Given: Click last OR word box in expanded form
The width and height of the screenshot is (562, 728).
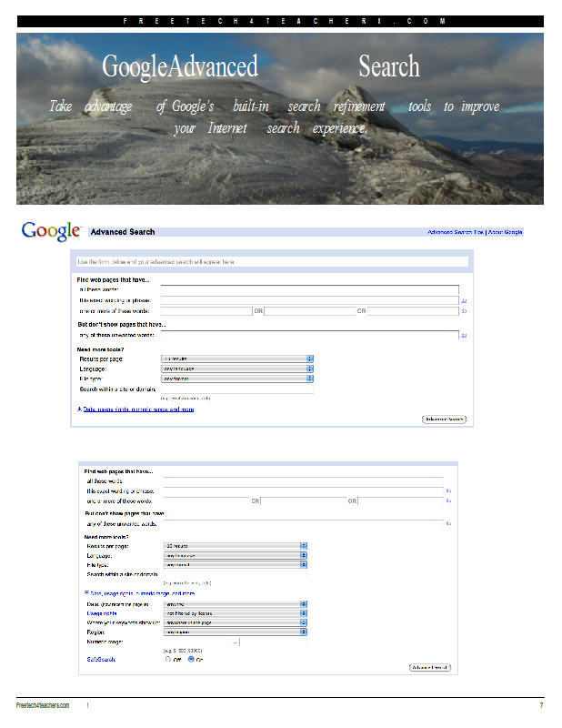Looking at the screenshot, I should tap(401, 501).
